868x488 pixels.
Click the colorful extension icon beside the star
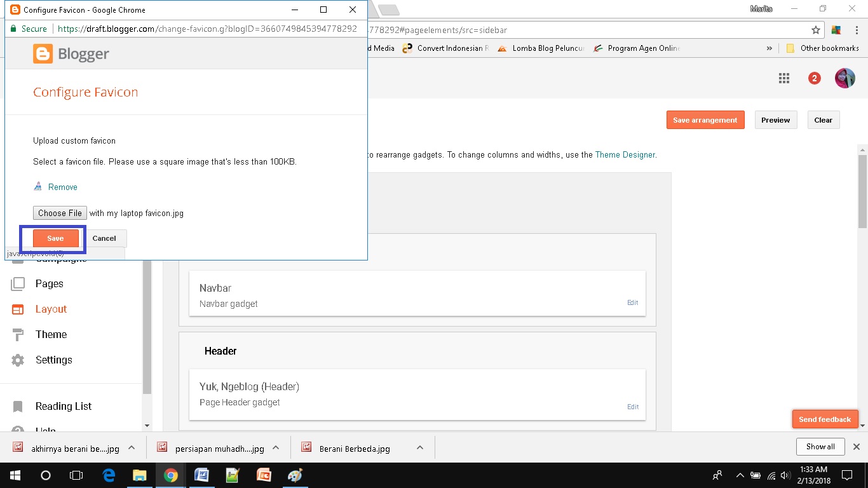836,30
